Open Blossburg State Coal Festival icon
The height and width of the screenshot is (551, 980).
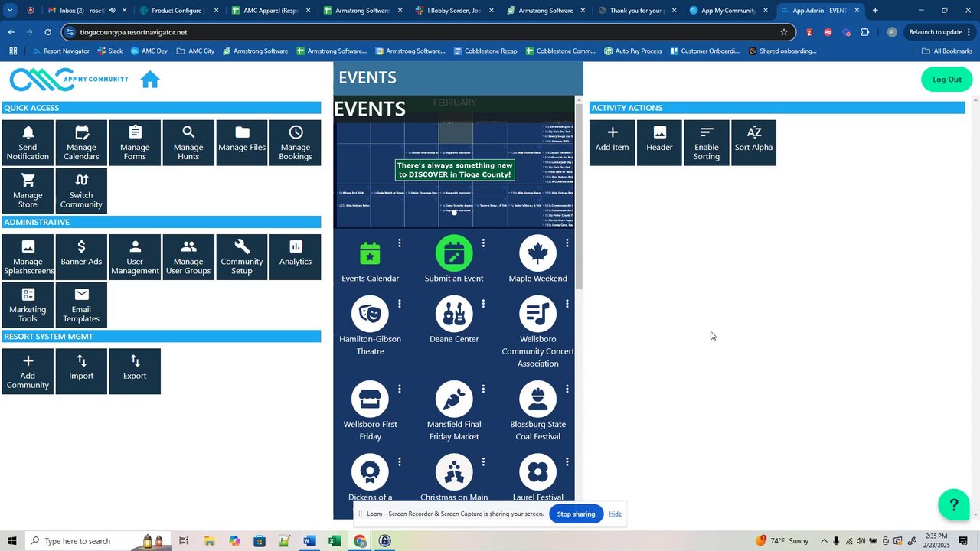coord(537,399)
